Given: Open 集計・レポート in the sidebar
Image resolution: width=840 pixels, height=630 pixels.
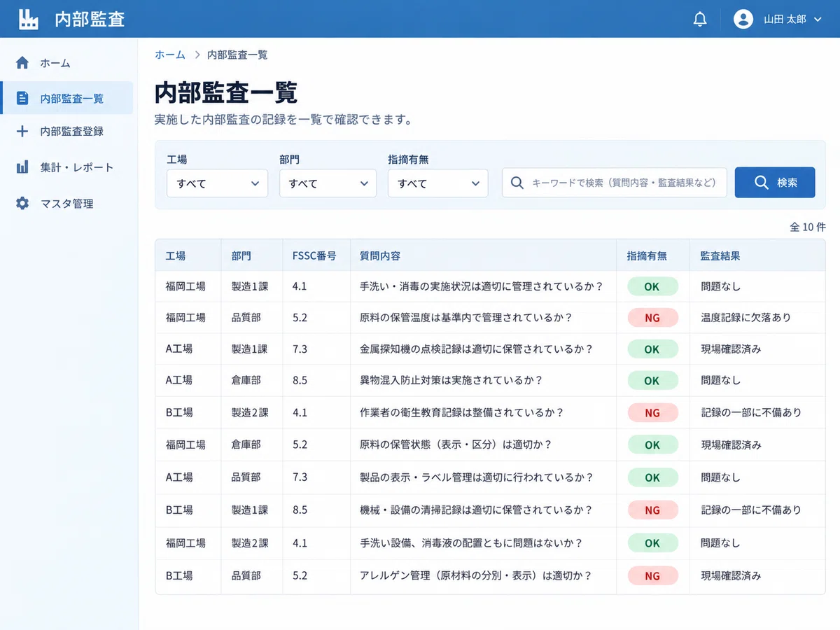Looking at the screenshot, I should click(66, 167).
